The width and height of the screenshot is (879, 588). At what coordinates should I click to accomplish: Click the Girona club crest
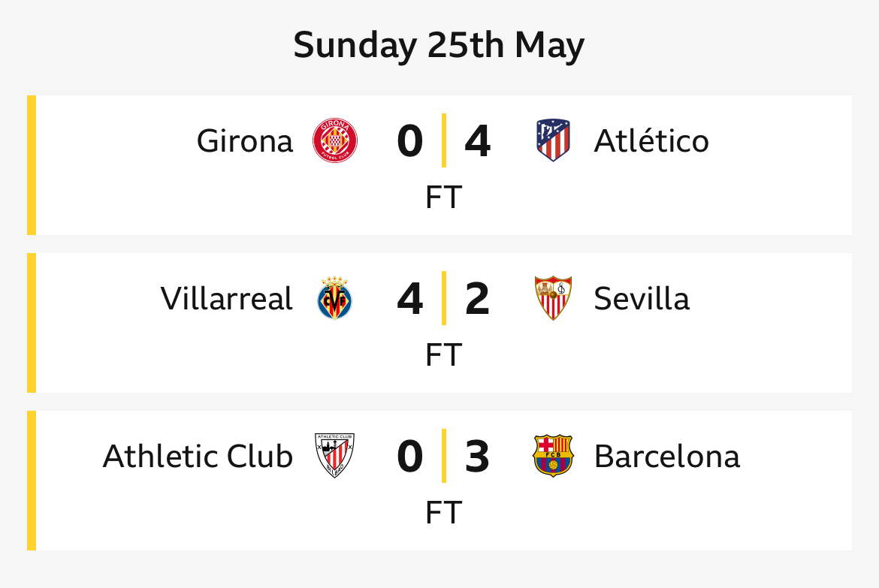pos(334,140)
